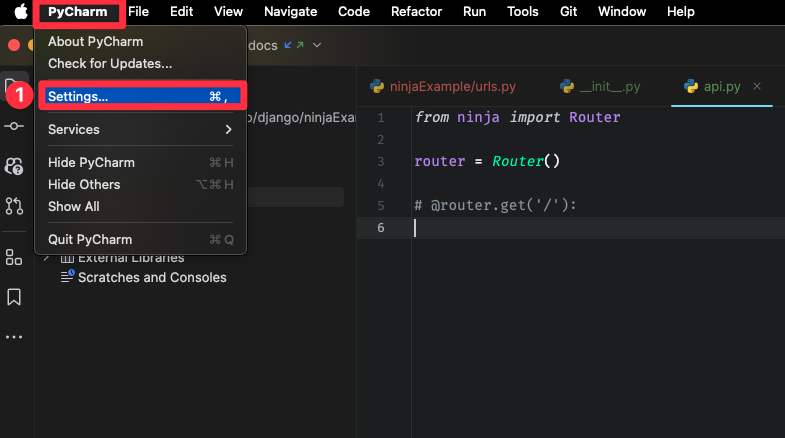The image size is (785, 438).
Task: Click the Python icon on api.py tab
Action: point(691,87)
